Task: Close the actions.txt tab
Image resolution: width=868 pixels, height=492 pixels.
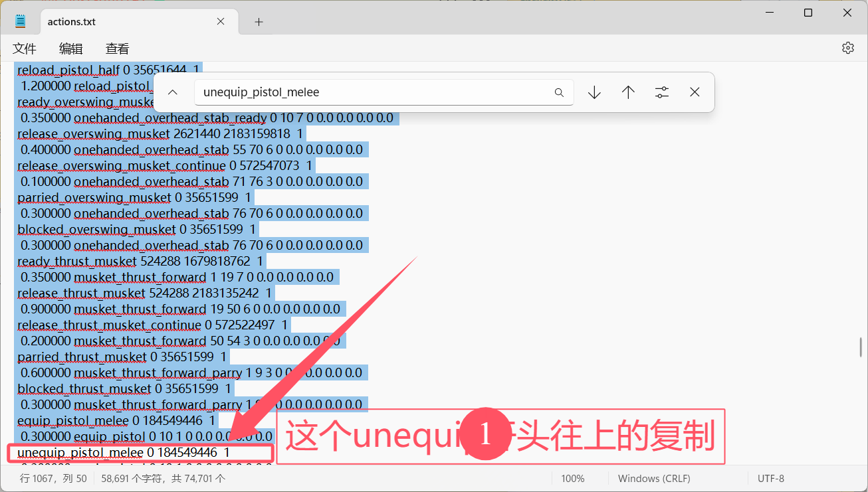Action: point(221,22)
